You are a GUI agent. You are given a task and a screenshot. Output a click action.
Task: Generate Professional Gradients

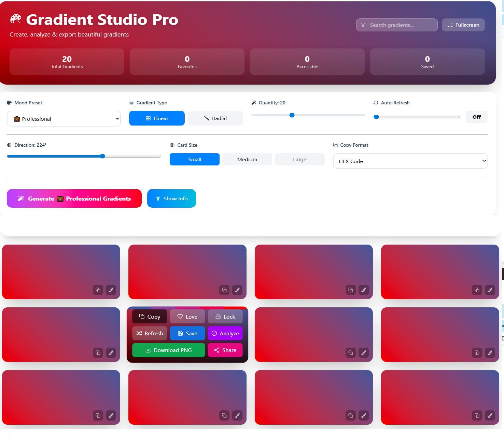coord(74,199)
